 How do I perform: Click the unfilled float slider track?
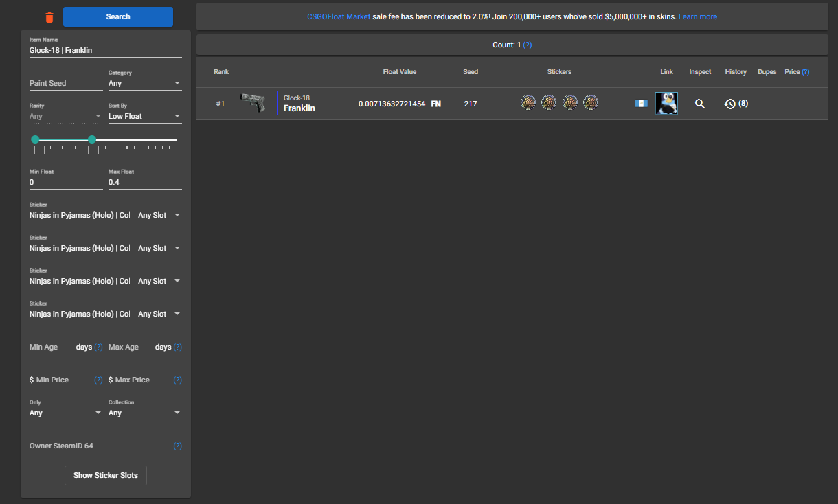[136, 139]
